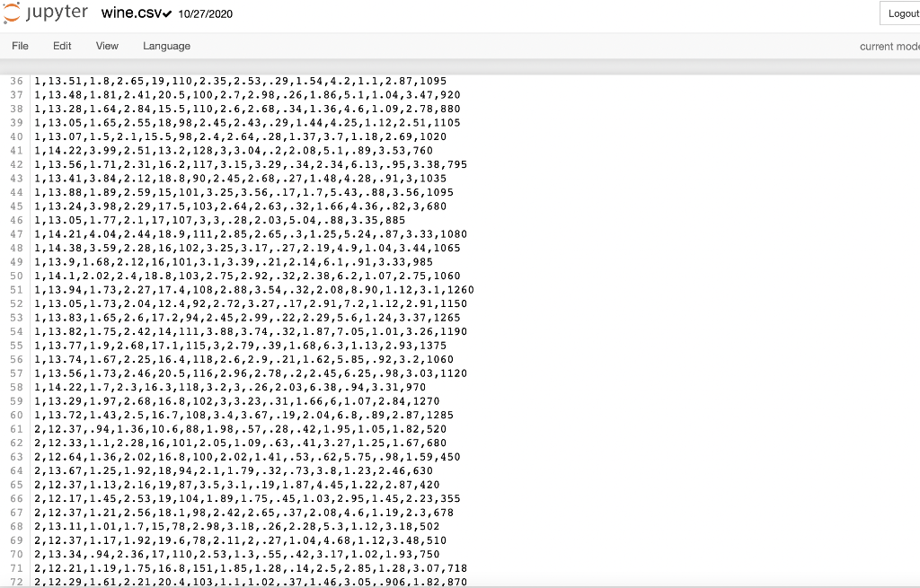Open the File menu
This screenshot has height=588, width=920.
[20, 46]
